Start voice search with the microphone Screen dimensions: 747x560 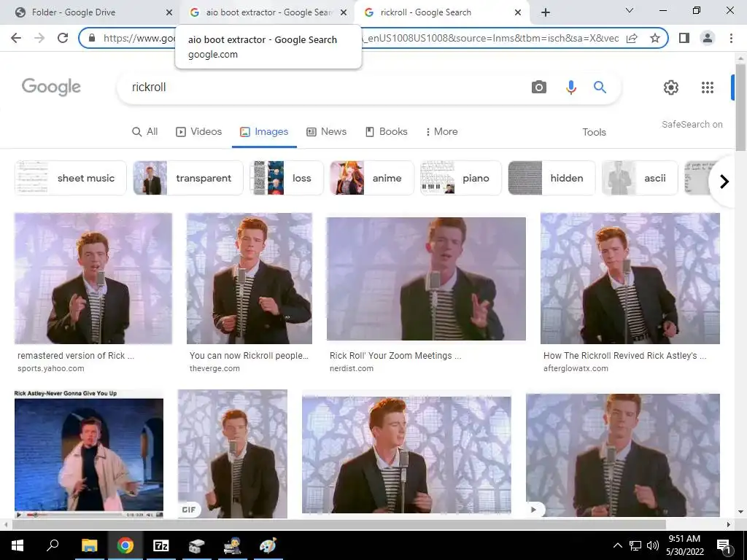[570, 87]
